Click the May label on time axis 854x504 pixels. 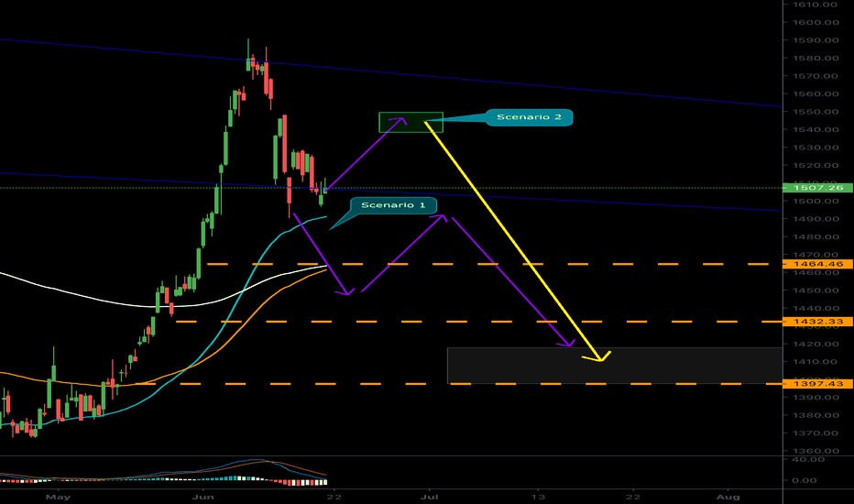pyautogui.click(x=59, y=497)
